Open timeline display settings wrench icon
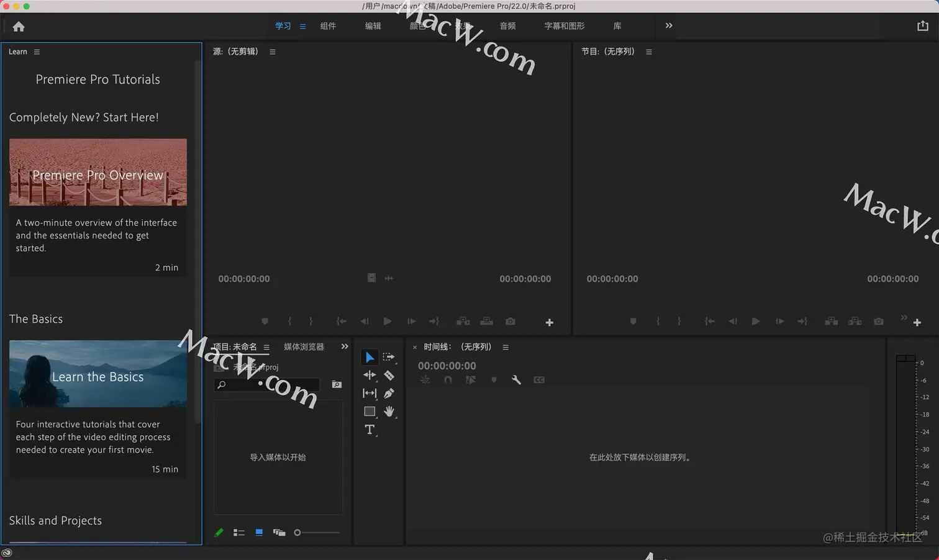 [516, 380]
